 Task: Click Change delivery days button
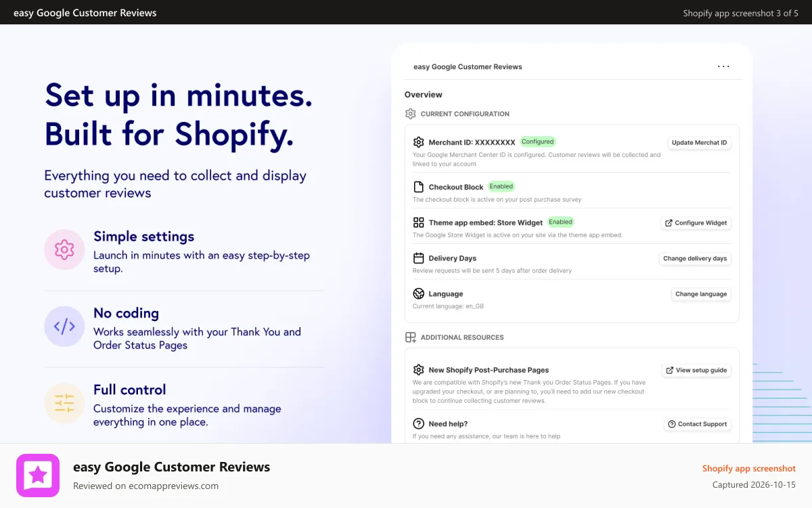695,259
